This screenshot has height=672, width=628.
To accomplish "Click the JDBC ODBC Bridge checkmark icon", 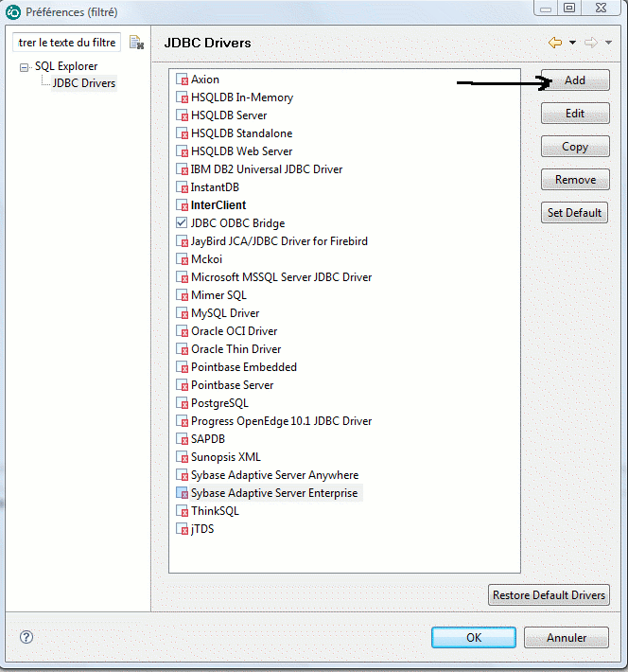I will click(182, 223).
